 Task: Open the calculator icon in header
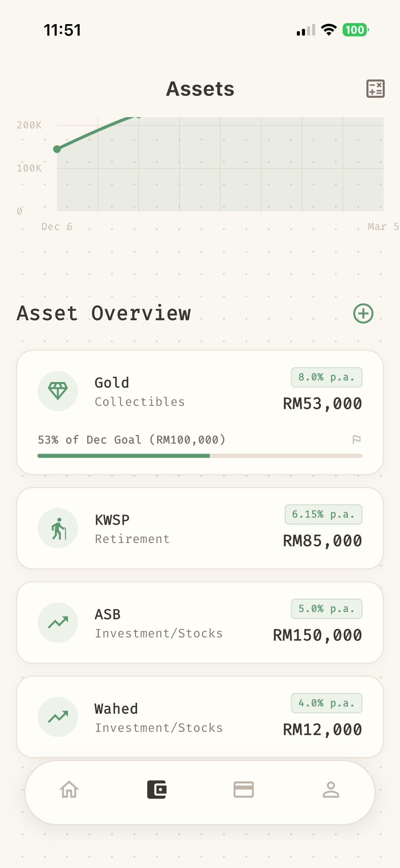[375, 89]
